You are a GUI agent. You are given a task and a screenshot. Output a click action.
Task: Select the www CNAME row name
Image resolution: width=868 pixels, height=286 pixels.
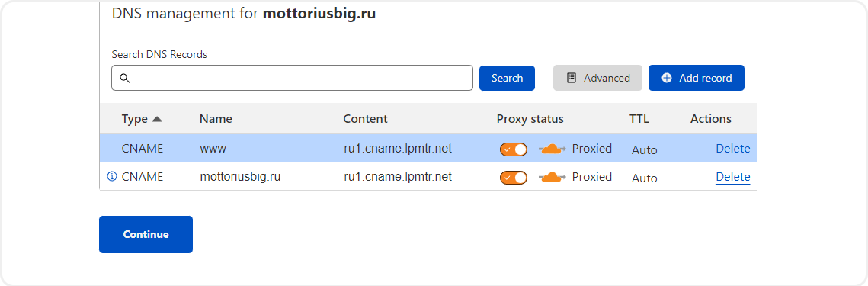(x=213, y=149)
